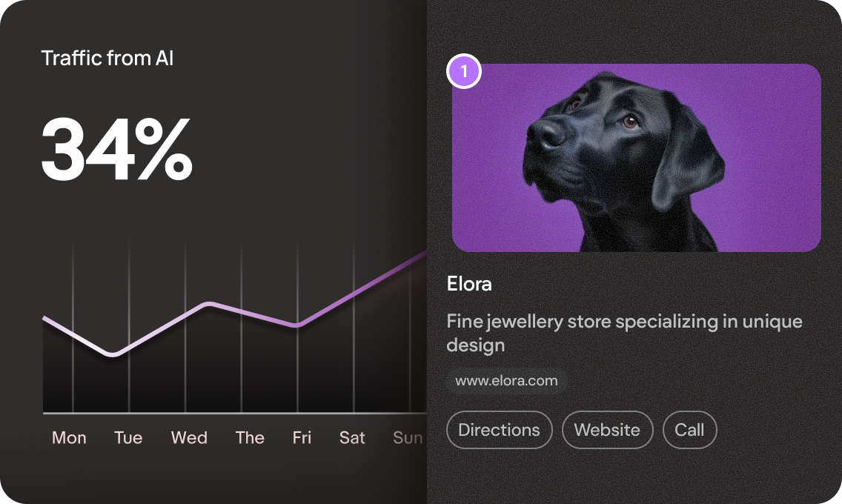Click the chart line's Friday dip
Viewport: 842px width, 504px height.
tap(296, 324)
